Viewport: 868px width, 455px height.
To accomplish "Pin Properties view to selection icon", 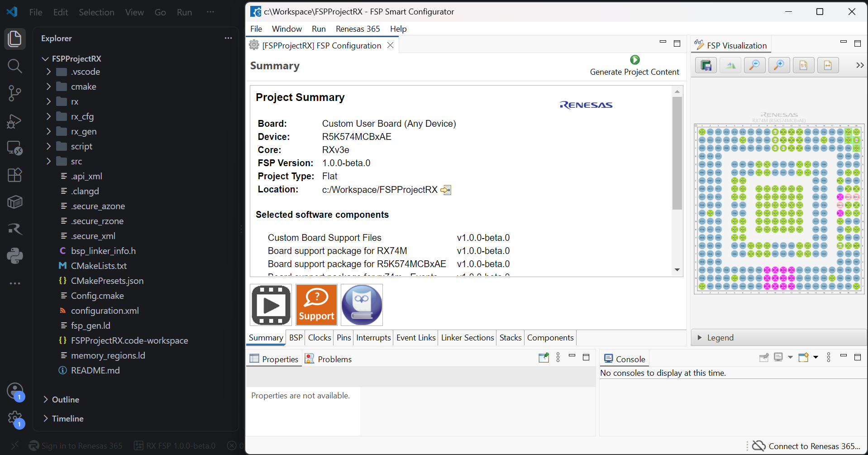I will coord(544,358).
